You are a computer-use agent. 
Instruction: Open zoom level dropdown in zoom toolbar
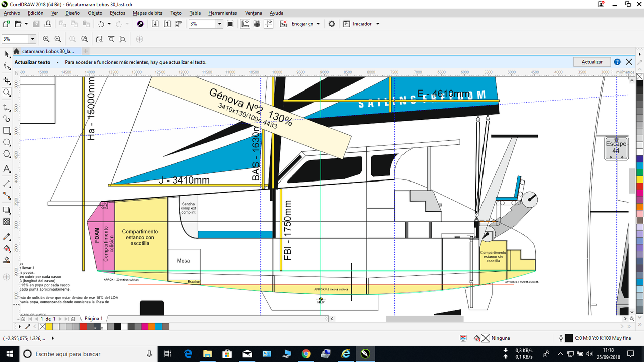(x=33, y=39)
